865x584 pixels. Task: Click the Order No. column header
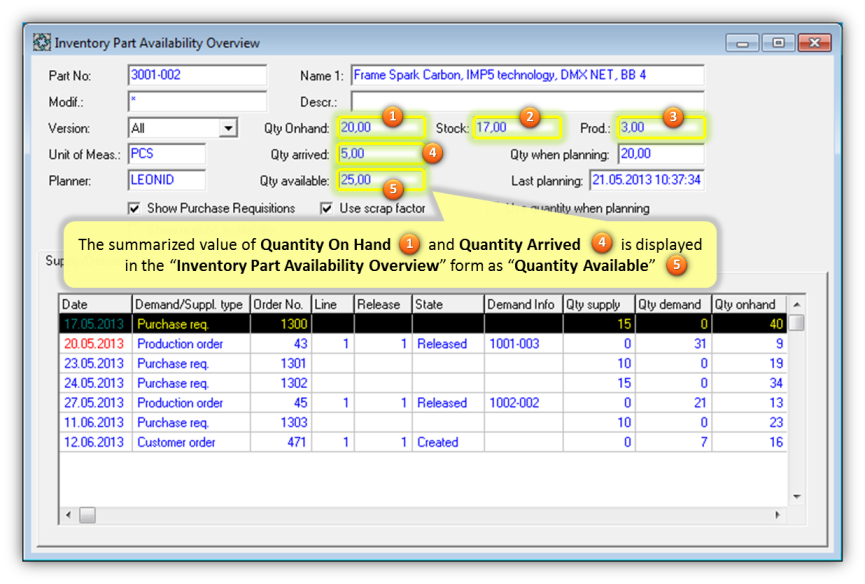[x=281, y=304]
